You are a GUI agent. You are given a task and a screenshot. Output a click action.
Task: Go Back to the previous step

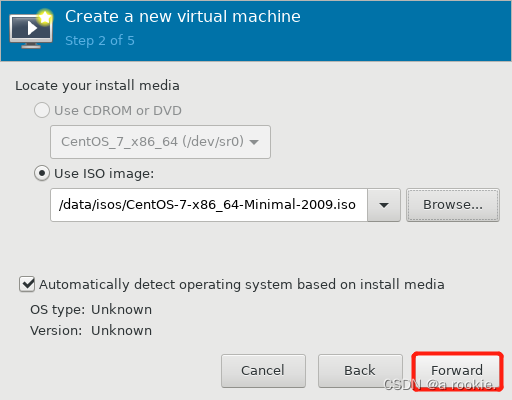(x=360, y=371)
